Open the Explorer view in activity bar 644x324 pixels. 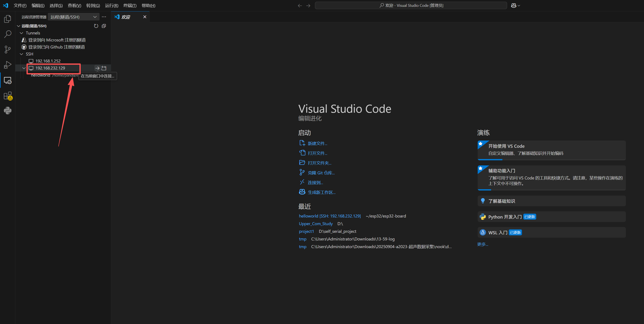click(7, 19)
